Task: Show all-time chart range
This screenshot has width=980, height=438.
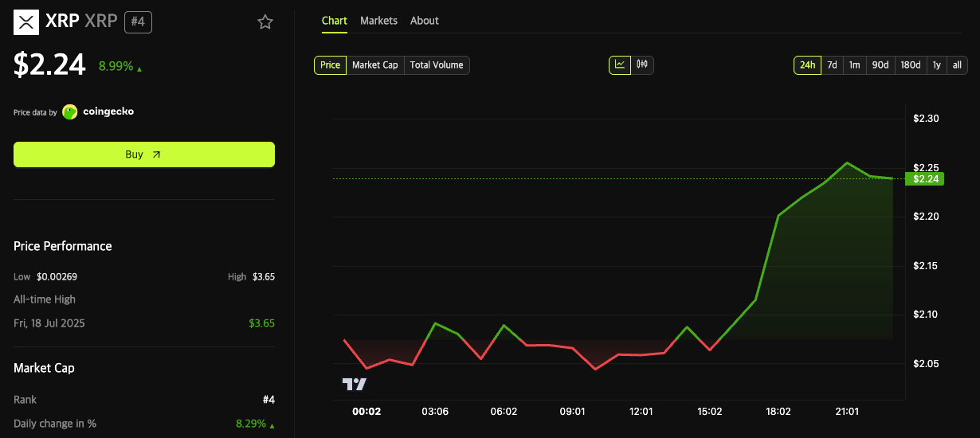Action: coord(957,65)
